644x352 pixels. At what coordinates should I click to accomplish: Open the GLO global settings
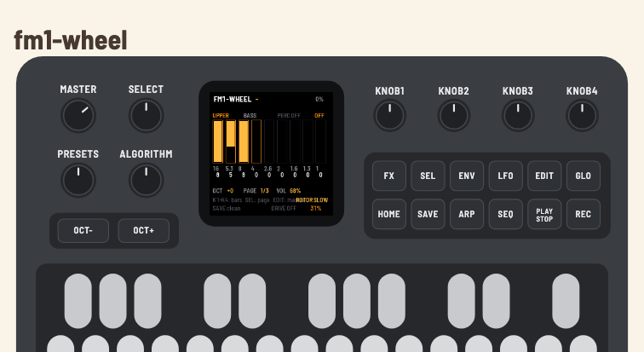[584, 176]
